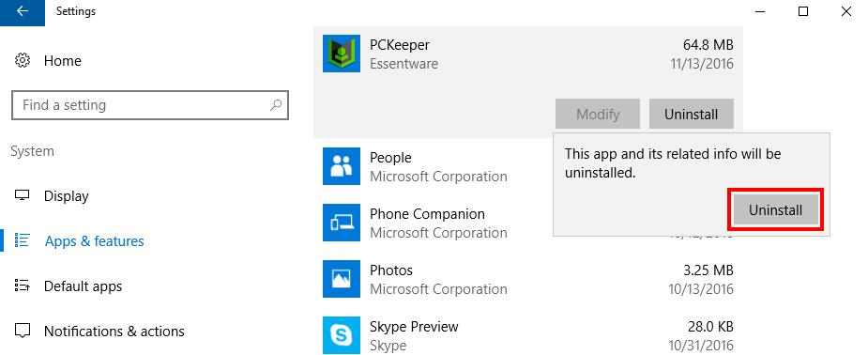Select the Phone Companion app name
Image resolution: width=868 pixels, height=355 pixels.
click(x=427, y=214)
